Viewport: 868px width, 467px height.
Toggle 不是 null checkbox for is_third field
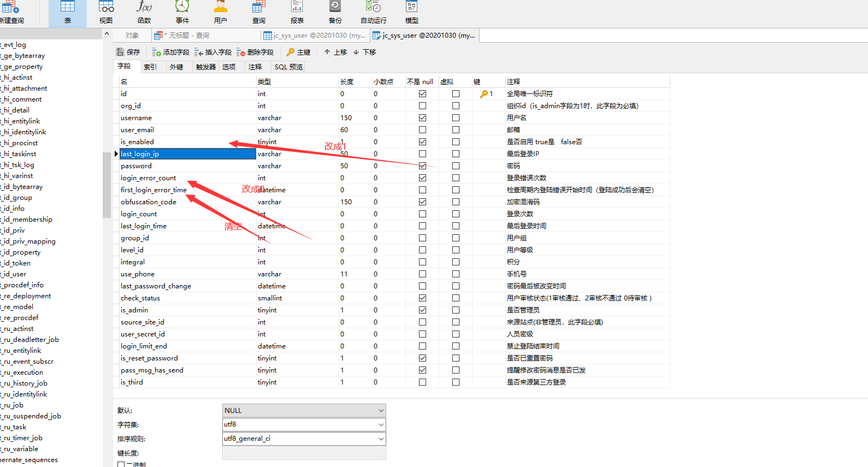coord(422,382)
